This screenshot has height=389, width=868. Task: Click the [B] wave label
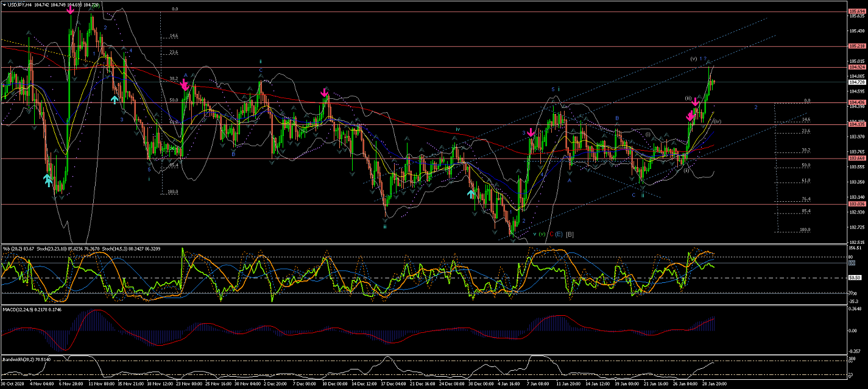(x=570, y=234)
